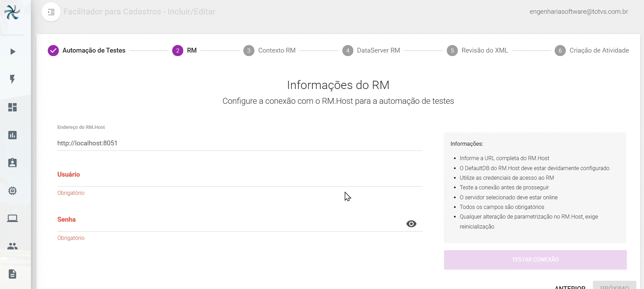Click the play arrow sidebar icon
Screen dimensions: 644x289
(13, 52)
